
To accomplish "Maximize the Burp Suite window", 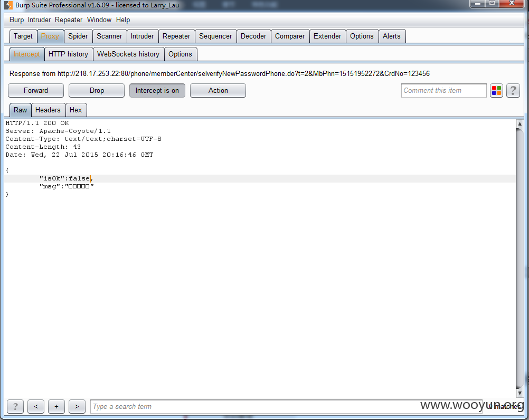I will 492,3.
